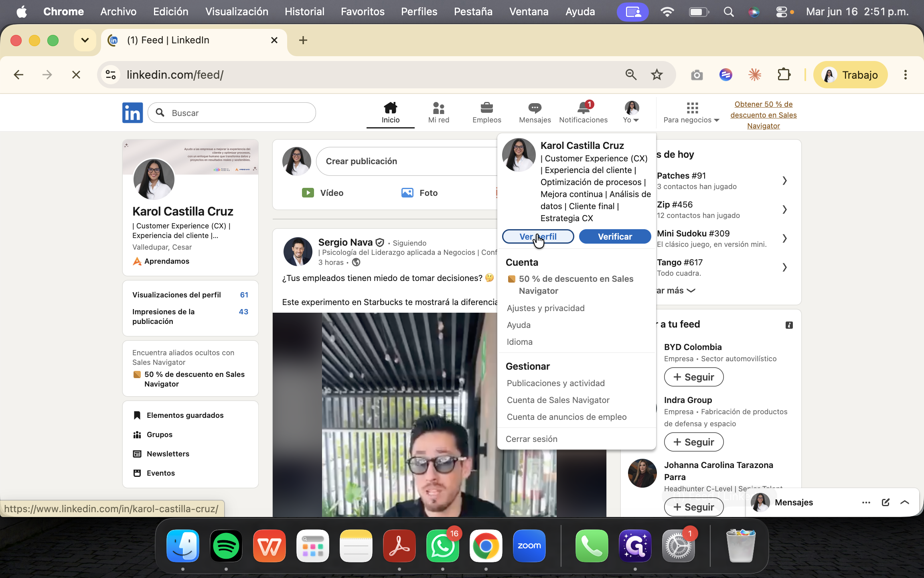Click the Buscar search field
924x578 pixels.
(x=232, y=113)
